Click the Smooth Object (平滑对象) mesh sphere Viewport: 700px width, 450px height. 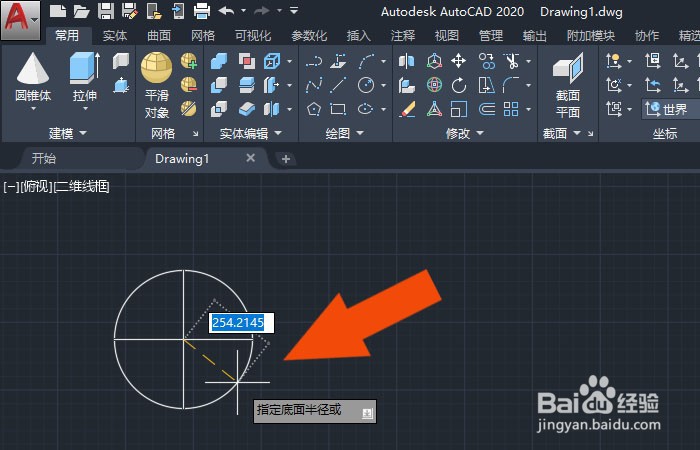pyautogui.click(x=156, y=67)
